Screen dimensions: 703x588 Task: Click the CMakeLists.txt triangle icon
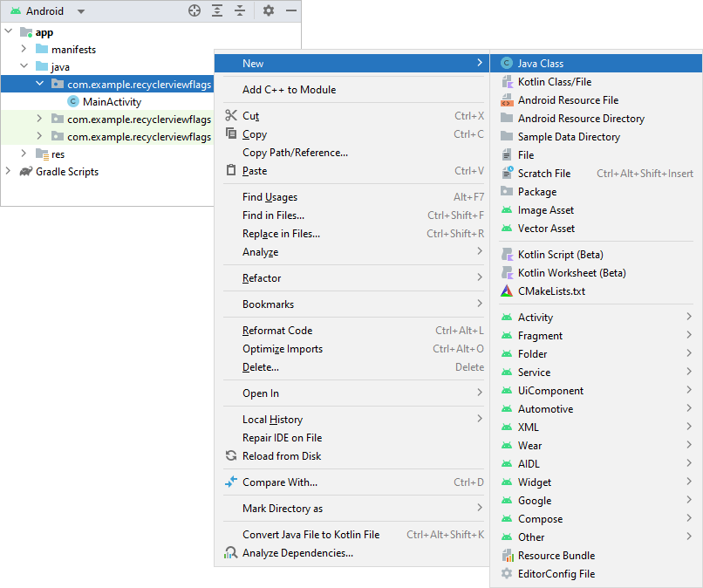(x=507, y=291)
